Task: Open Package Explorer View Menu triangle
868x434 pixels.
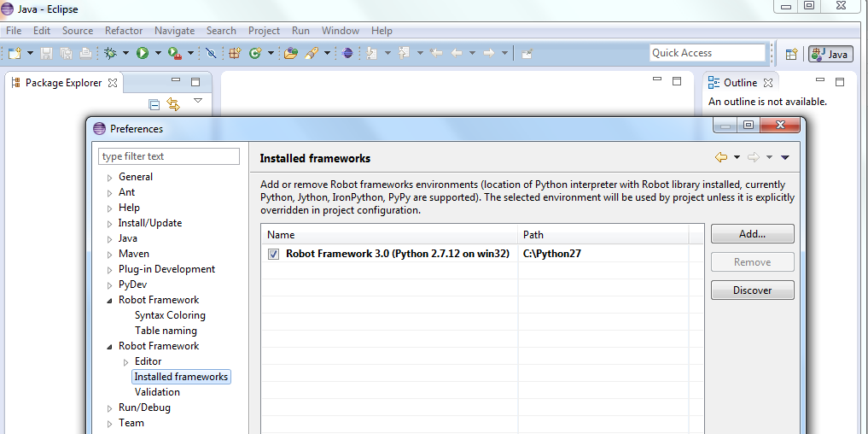Action: 198,100
